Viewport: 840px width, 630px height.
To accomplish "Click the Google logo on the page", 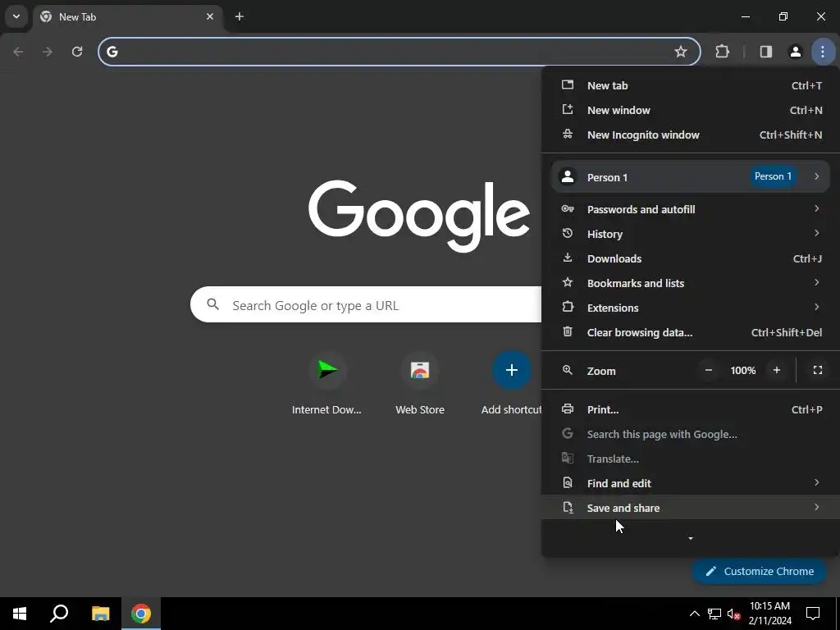I will (x=419, y=216).
